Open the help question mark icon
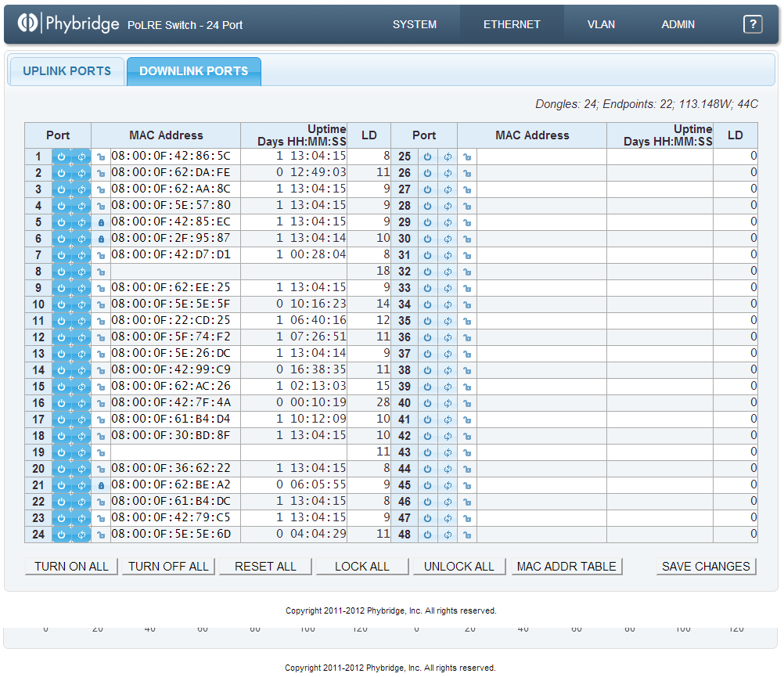784x677 pixels. (x=752, y=24)
